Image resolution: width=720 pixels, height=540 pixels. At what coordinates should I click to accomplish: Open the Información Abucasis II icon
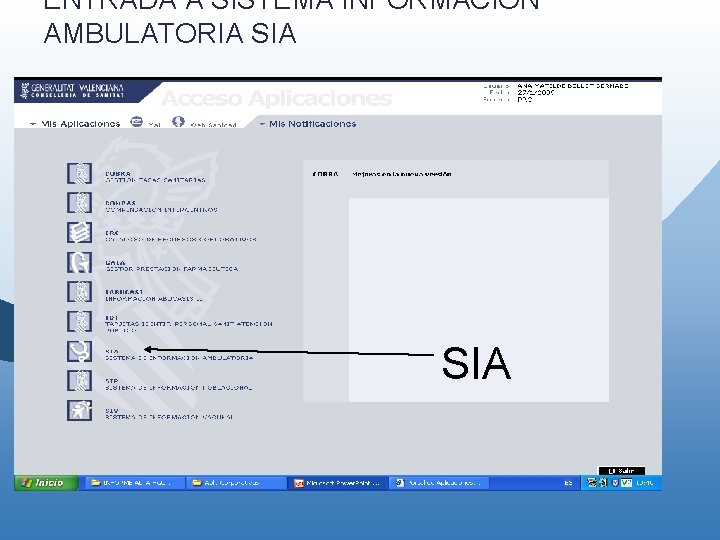(79, 292)
